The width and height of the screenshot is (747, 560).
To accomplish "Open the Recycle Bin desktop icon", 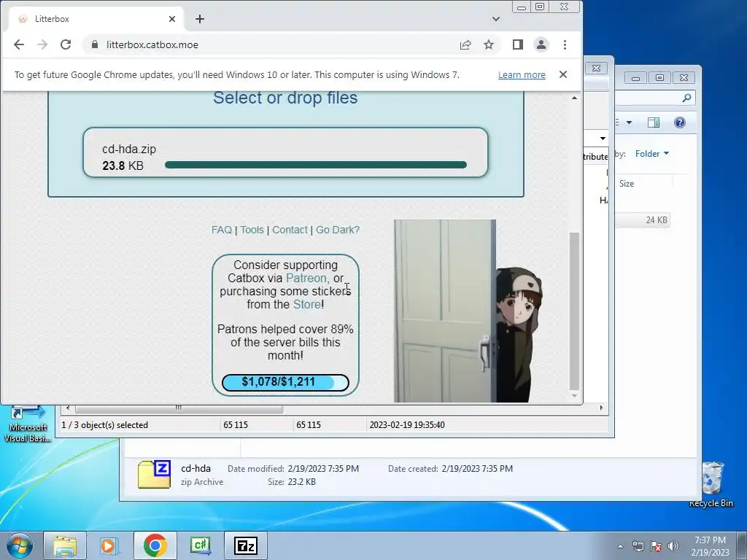I will [x=711, y=484].
